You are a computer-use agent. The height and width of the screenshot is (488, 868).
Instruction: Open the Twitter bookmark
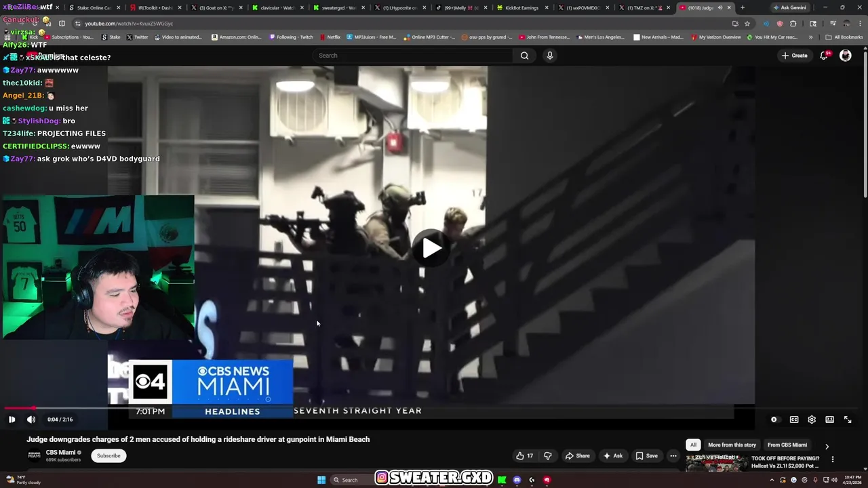pyautogui.click(x=137, y=37)
